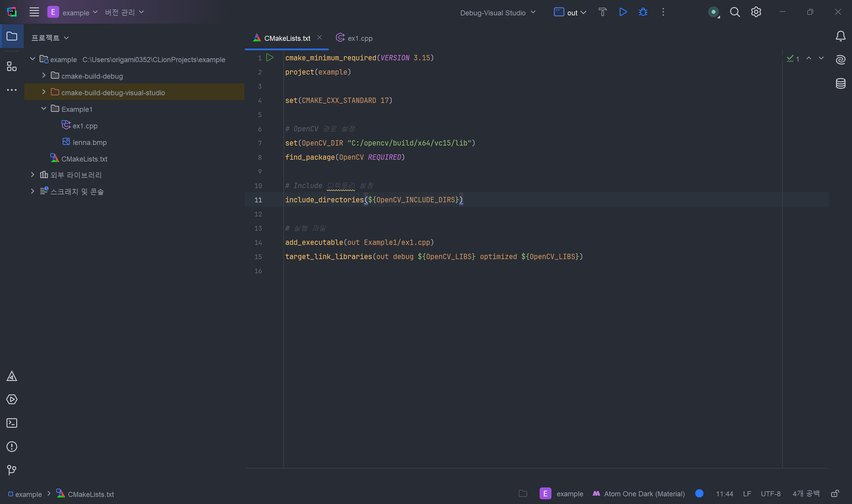Collapse the Example1 folder
This screenshot has width=852, height=504.
(x=44, y=109)
